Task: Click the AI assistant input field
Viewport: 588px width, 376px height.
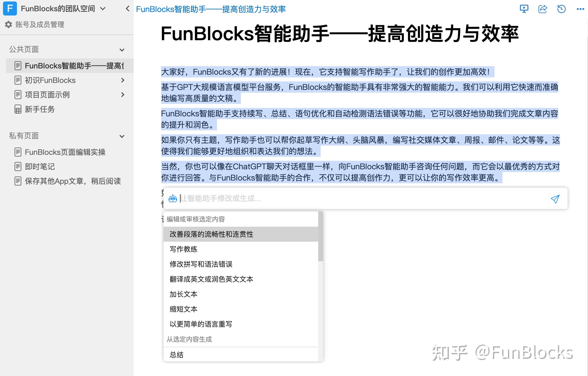Action: click(x=299, y=198)
